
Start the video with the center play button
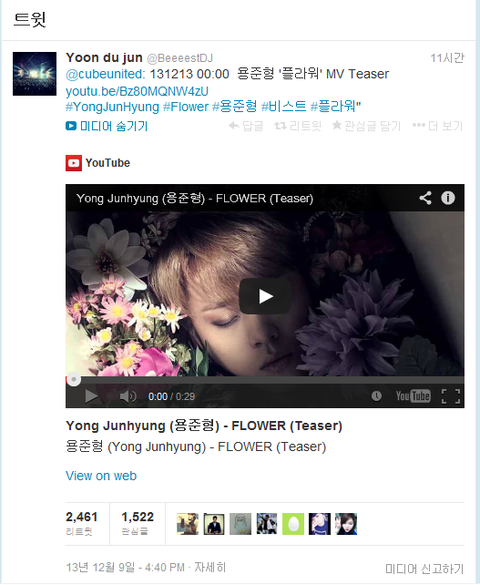[265, 296]
